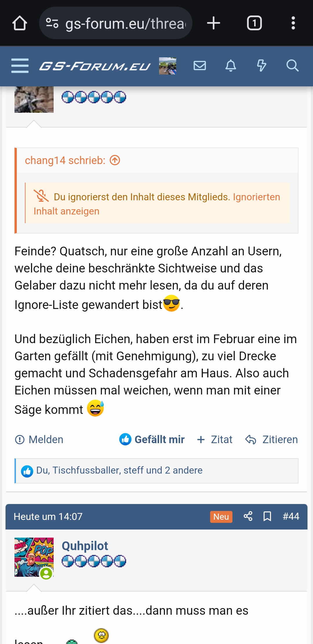Tap the lightning bolt what's new icon
Image resolution: width=313 pixels, height=644 pixels.
coord(261,66)
